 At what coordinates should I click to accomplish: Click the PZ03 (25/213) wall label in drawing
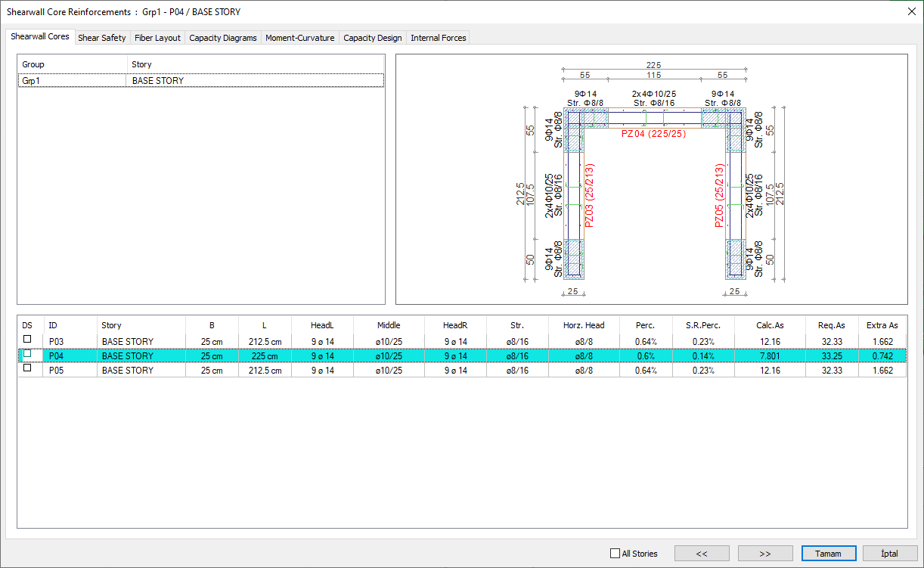(589, 195)
